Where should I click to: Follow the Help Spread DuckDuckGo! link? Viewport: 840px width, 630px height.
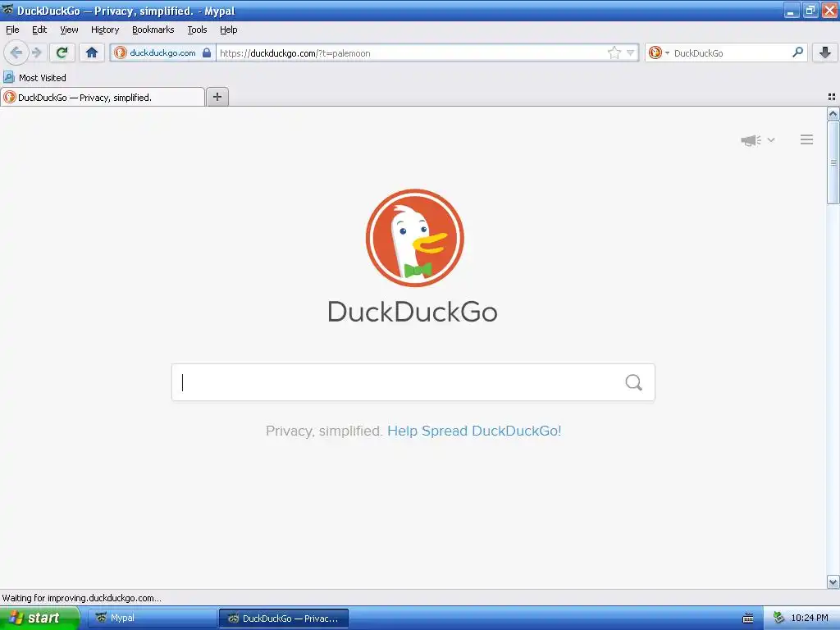pos(474,431)
